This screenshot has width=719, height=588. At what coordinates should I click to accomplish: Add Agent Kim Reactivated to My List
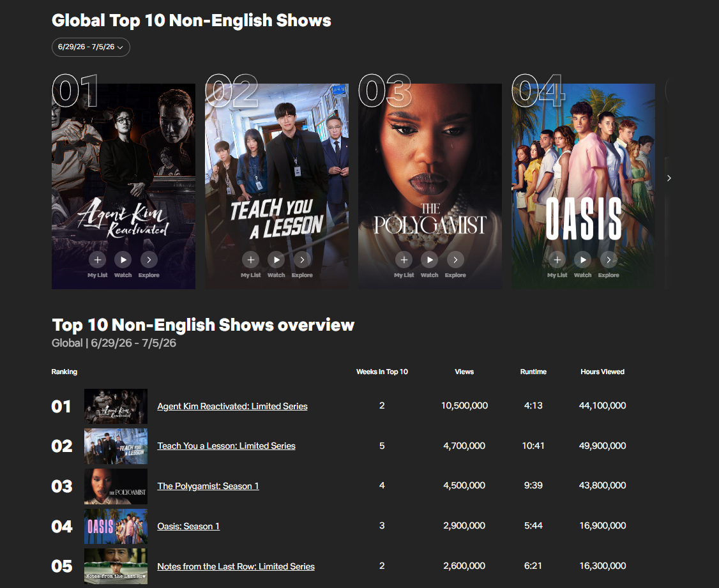(98, 260)
